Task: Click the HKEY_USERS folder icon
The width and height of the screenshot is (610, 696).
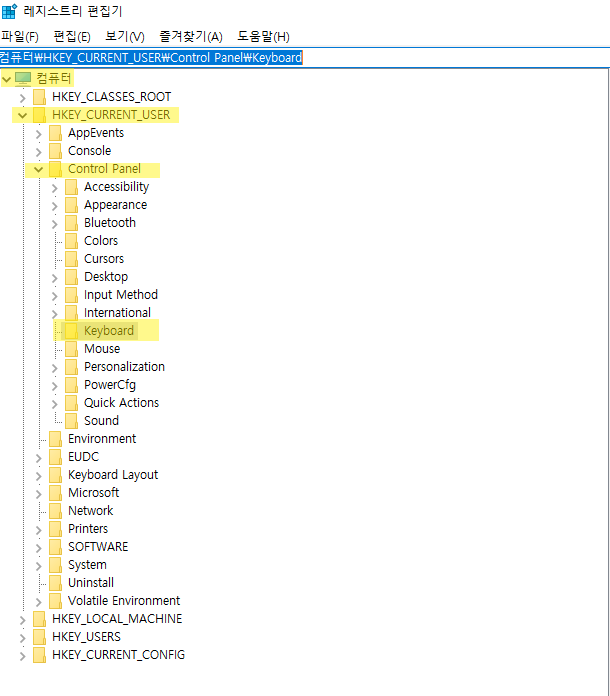Action: (40, 637)
